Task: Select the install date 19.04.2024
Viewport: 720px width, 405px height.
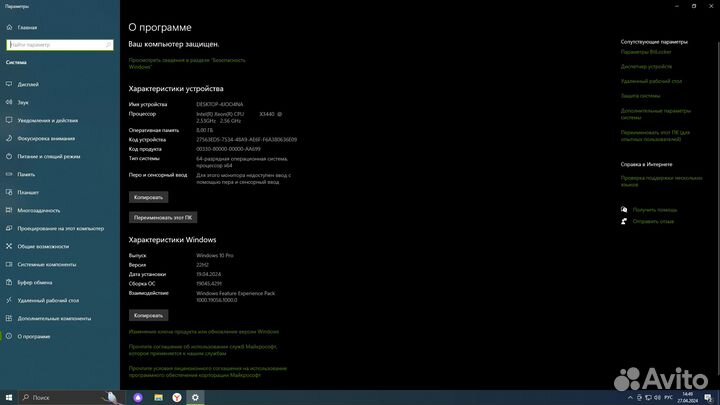Action: (x=208, y=275)
